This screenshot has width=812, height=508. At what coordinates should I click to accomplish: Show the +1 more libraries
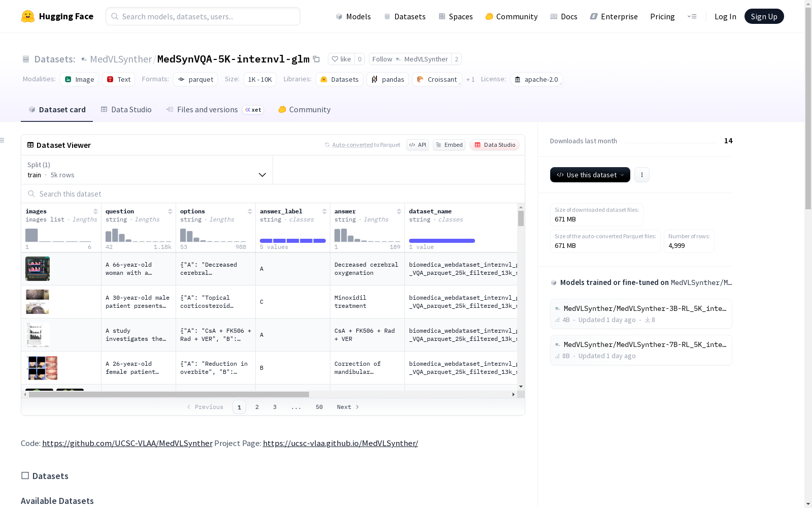pyautogui.click(x=470, y=79)
